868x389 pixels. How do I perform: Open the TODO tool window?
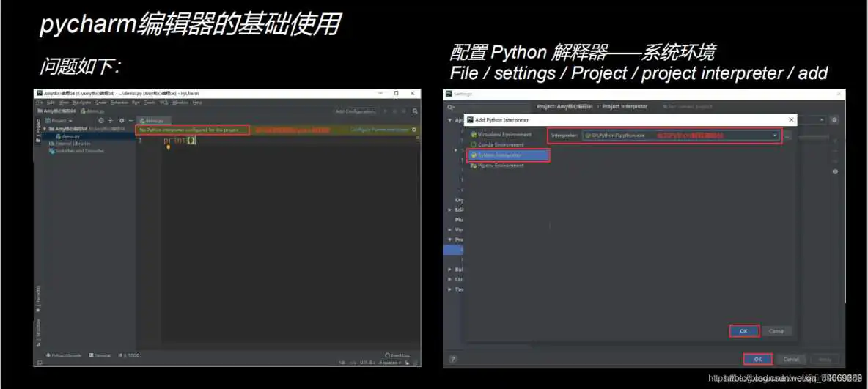click(x=130, y=355)
